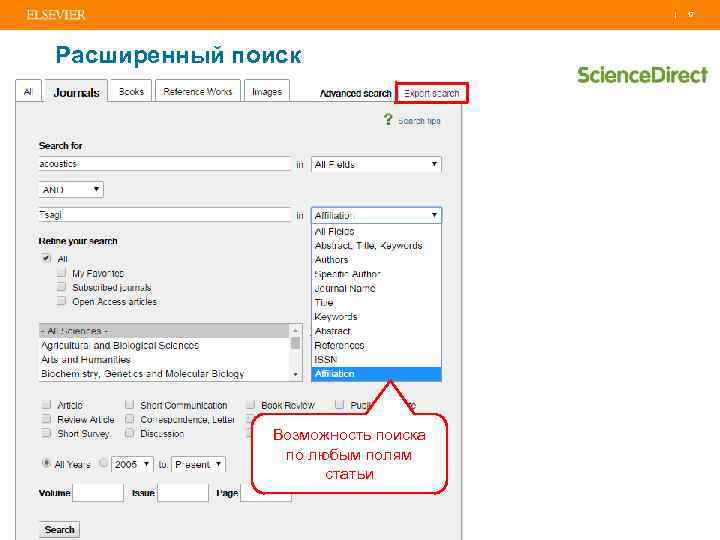Switch to the All tab
The width and height of the screenshot is (720, 540).
tap(28, 91)
